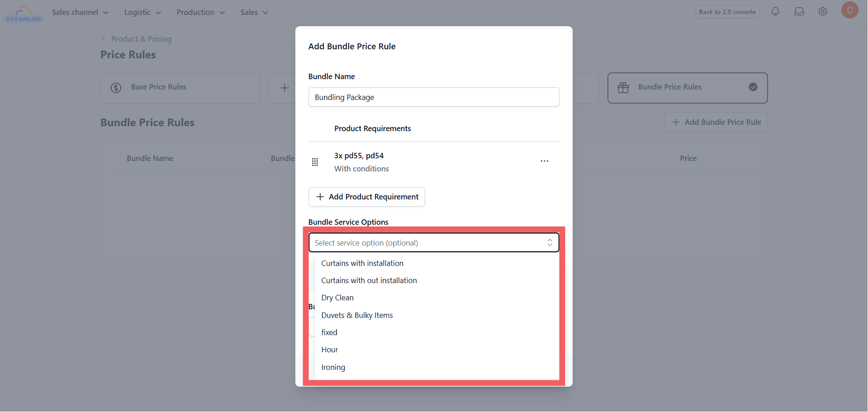Open the three-dot menu for product requirement
Screen dimensions: 868x412
(x=544, y=161)
